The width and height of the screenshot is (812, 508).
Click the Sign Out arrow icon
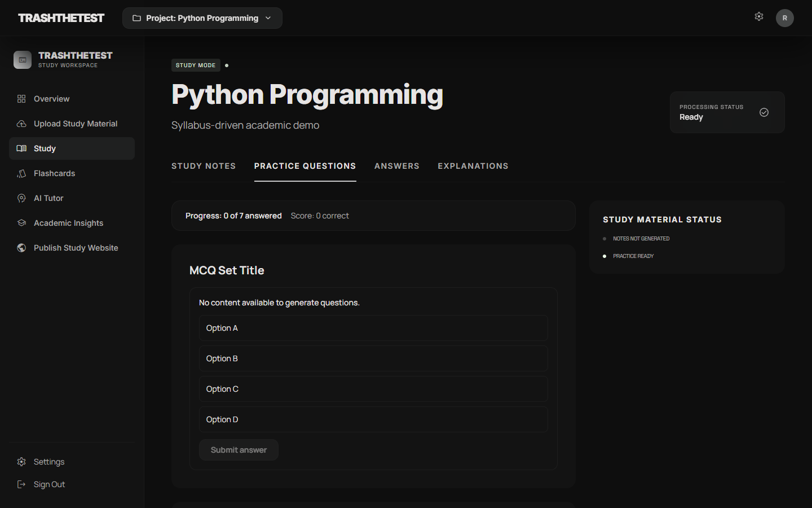[x=21, y=484]
